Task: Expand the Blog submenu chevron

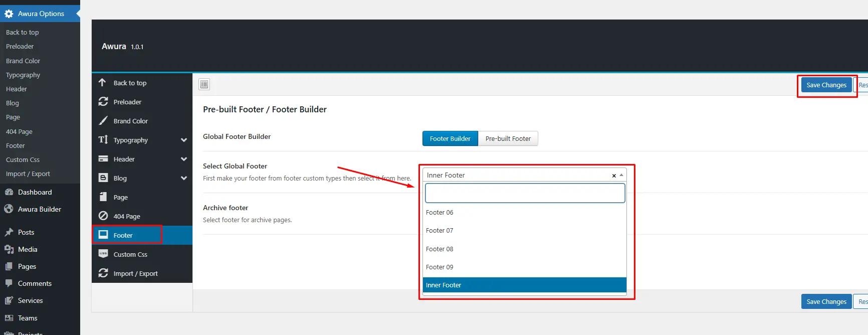Action: [x=184, y=178]
